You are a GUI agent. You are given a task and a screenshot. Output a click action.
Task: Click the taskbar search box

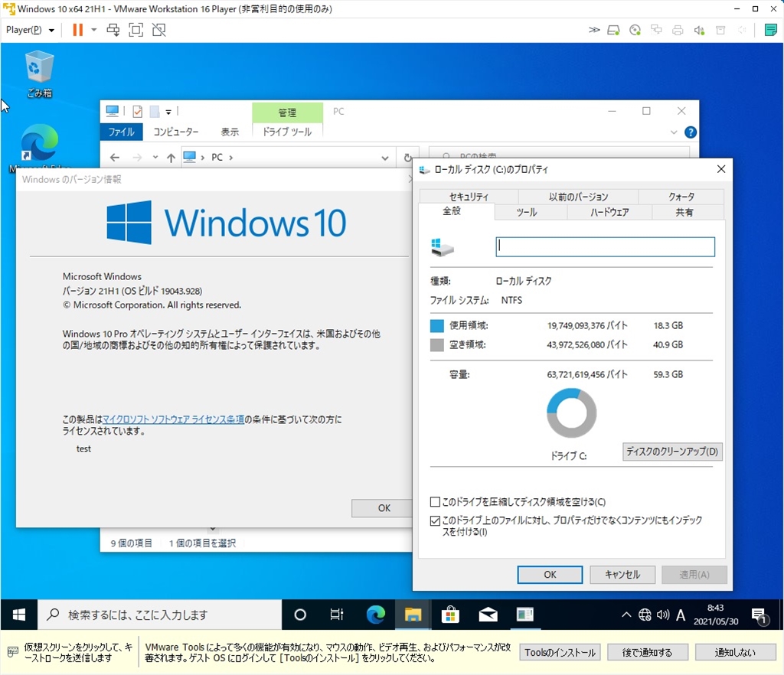click(160, 615)
